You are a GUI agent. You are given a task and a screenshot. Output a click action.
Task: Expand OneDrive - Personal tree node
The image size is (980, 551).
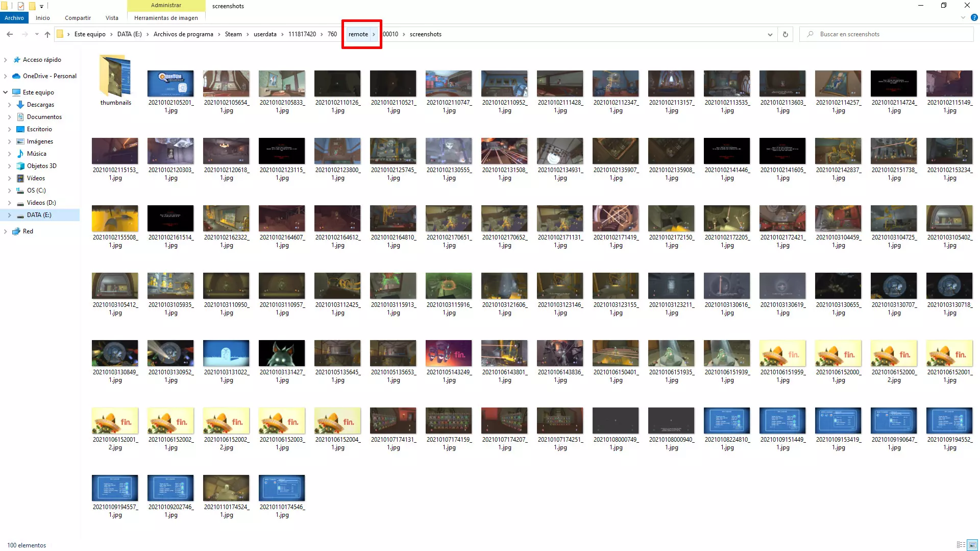[6, 76]
